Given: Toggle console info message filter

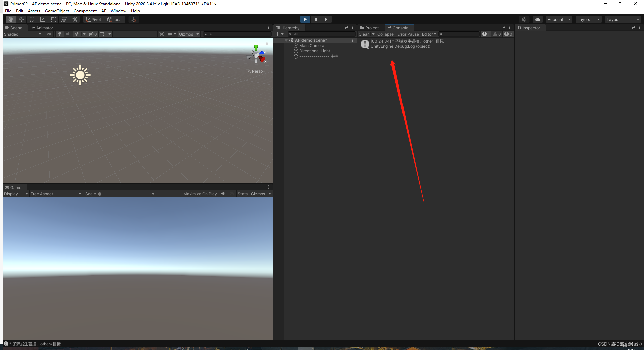Looking at the screenshot, I should pyautogui.click(x=486, y=34).
